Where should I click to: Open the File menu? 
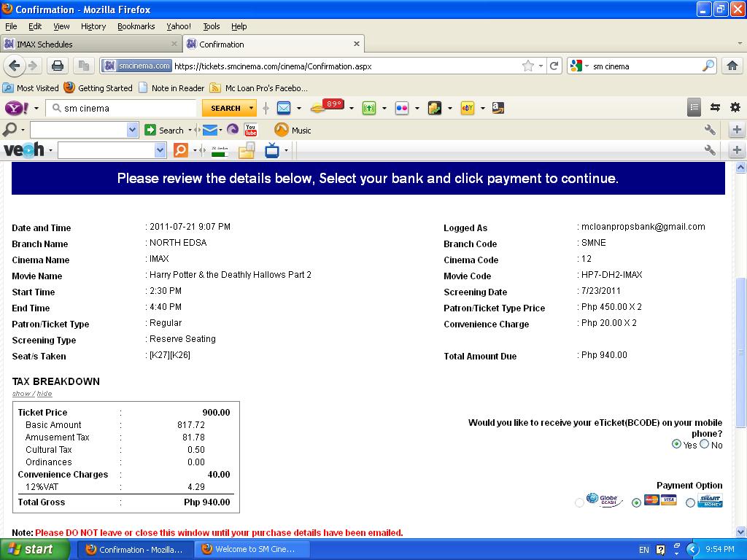[x=11, y=26]
